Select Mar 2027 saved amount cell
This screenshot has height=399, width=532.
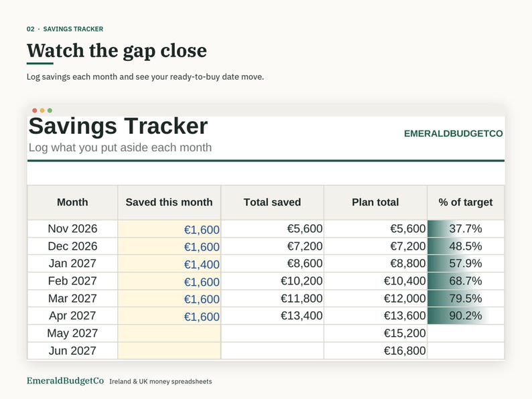169,299
